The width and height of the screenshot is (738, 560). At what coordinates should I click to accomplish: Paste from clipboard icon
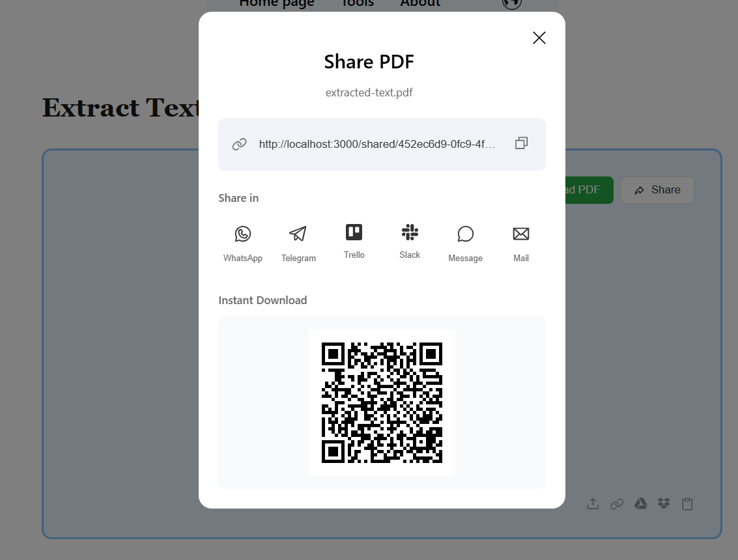tap(687, 504)
